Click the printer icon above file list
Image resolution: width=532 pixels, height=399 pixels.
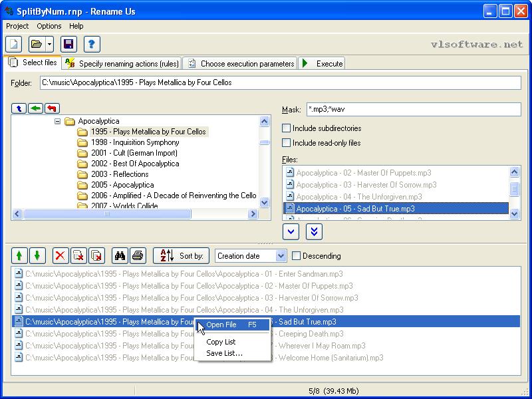click(x=138, y=255)
